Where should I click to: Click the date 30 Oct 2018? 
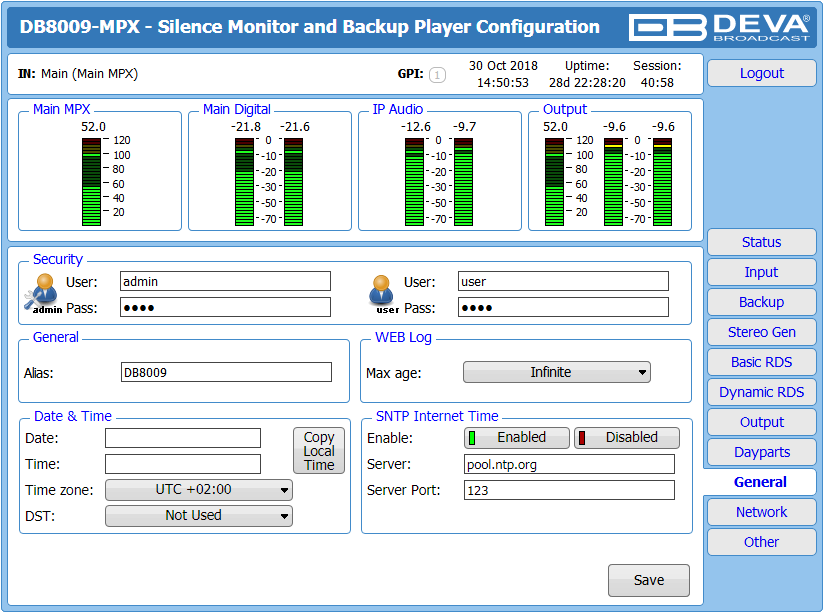pos(503,66)
